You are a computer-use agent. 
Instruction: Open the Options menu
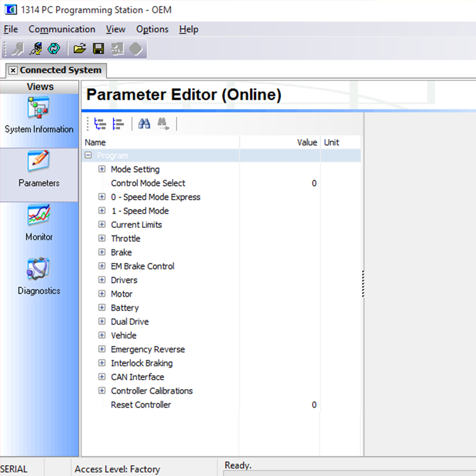coord(152,29)
